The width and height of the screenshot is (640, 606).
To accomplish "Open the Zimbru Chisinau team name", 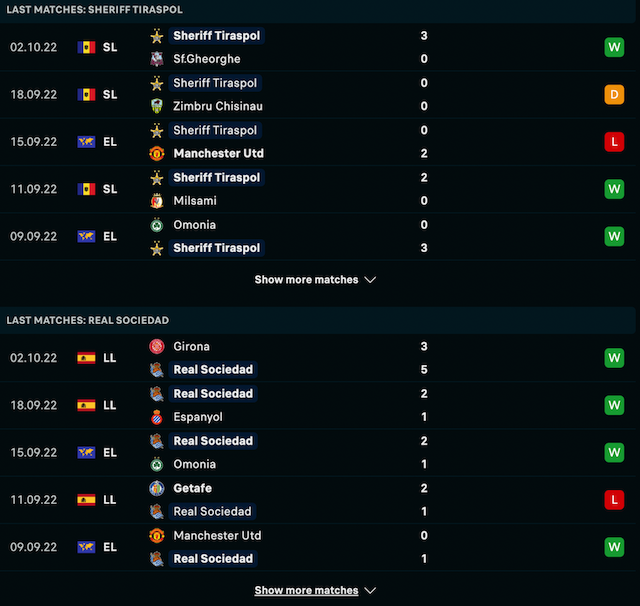I will [x=218, y=106].
